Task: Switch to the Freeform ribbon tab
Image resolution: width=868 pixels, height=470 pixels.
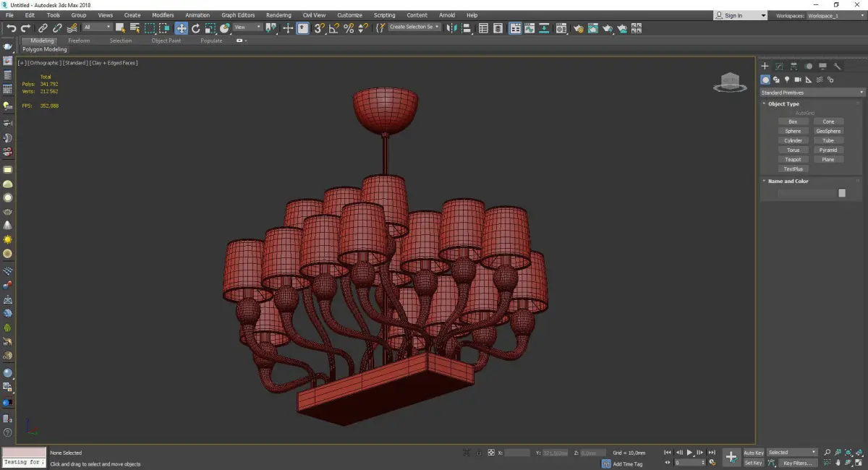Action: pos(79,40)
